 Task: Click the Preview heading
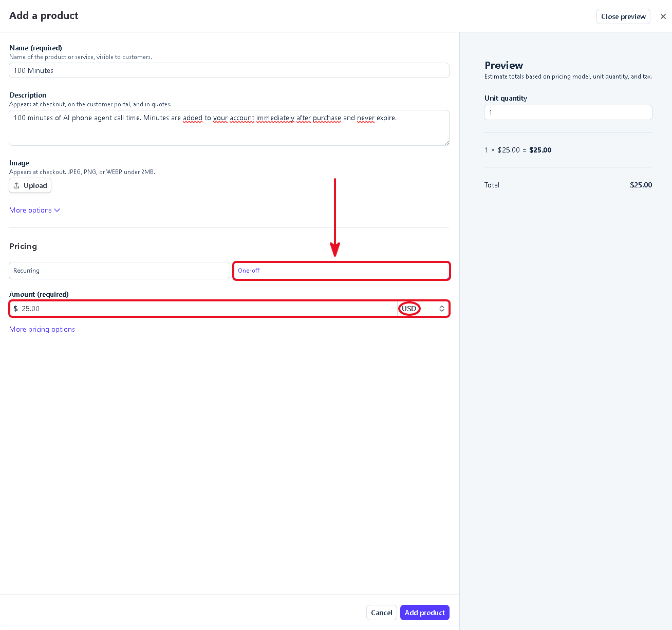[503, 65]
